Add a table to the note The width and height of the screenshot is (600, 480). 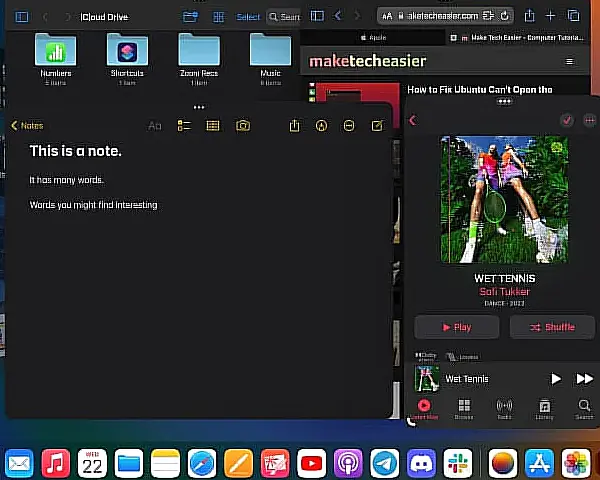click(x=213, y=126)
